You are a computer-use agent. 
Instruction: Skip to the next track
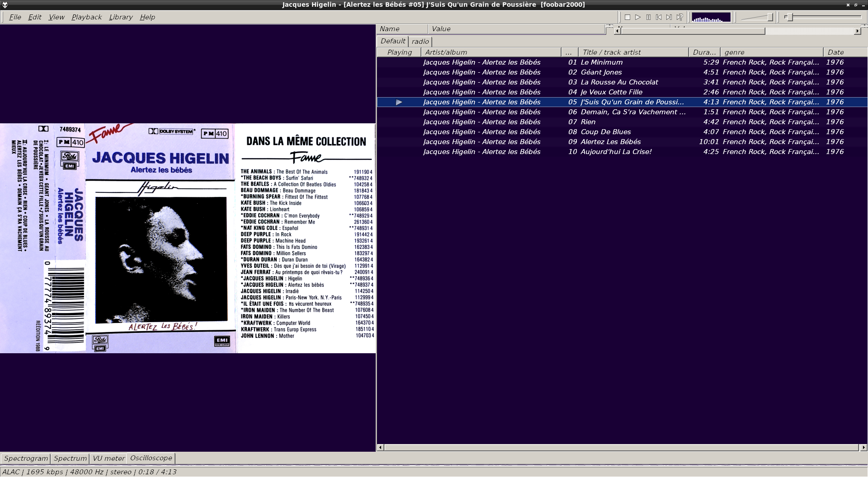click(x=669, y=17)
